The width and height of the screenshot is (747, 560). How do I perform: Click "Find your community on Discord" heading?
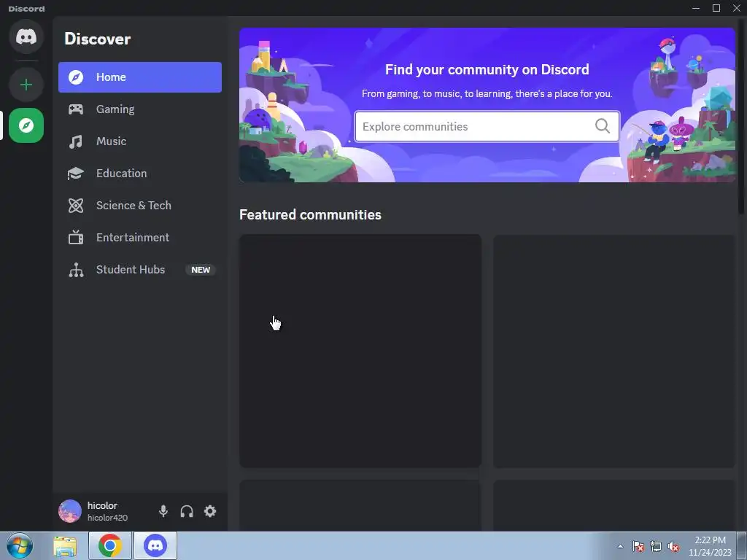coord(487,69)
